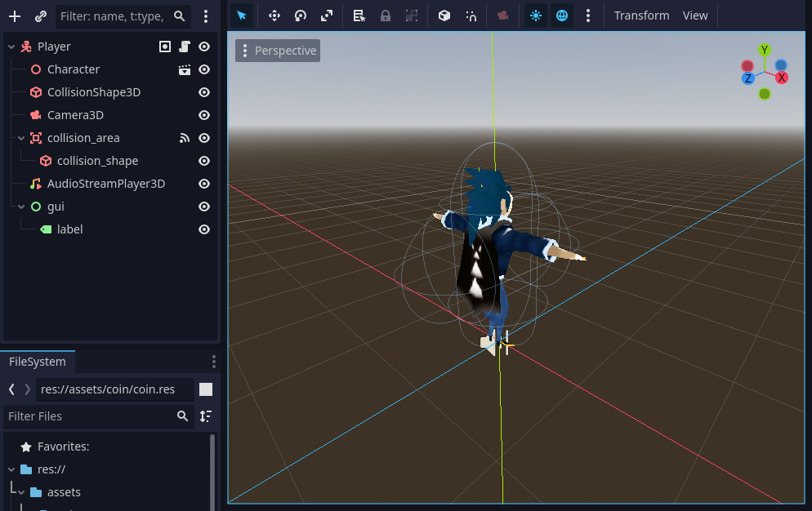Toggle preview environment globe button
The width and height of the screenshot is (812, 511).
click(562, 16)
